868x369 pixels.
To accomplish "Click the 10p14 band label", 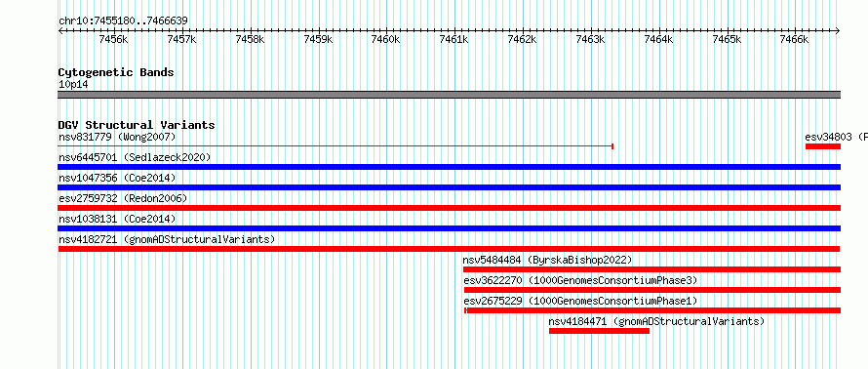I will (x=73, y=85).
